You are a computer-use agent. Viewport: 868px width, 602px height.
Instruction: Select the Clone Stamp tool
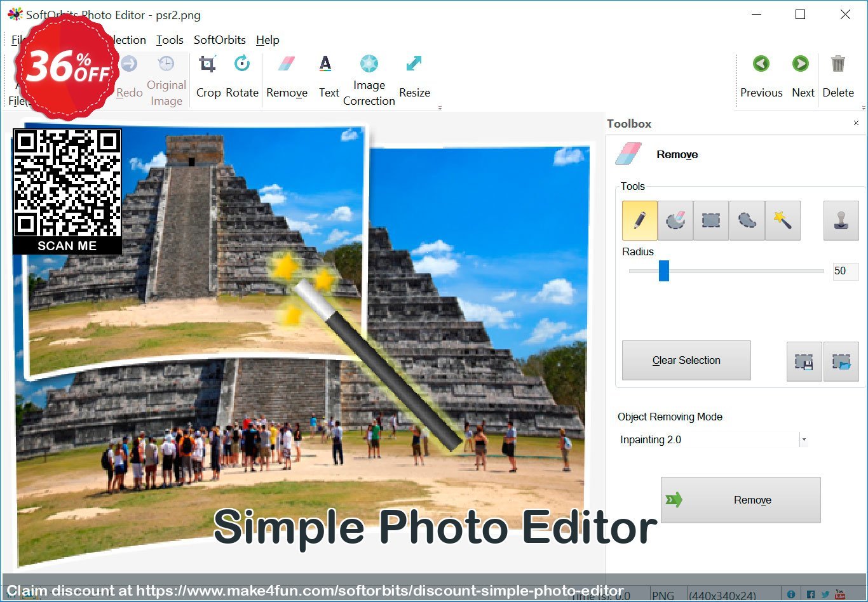[841, 220]
